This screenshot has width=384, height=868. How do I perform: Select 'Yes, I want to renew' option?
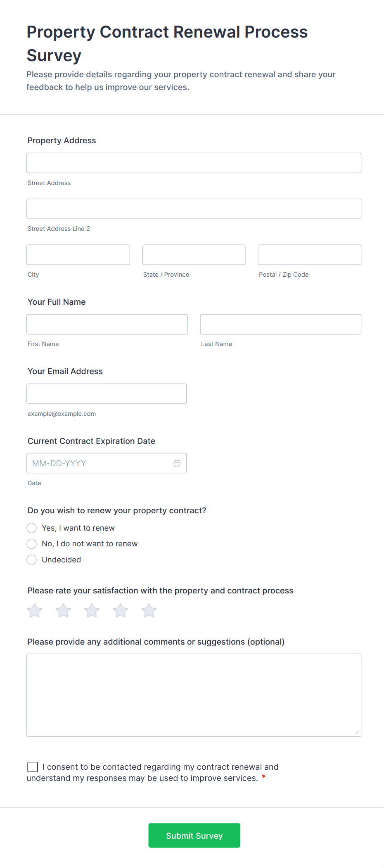[x=32, y=528]
